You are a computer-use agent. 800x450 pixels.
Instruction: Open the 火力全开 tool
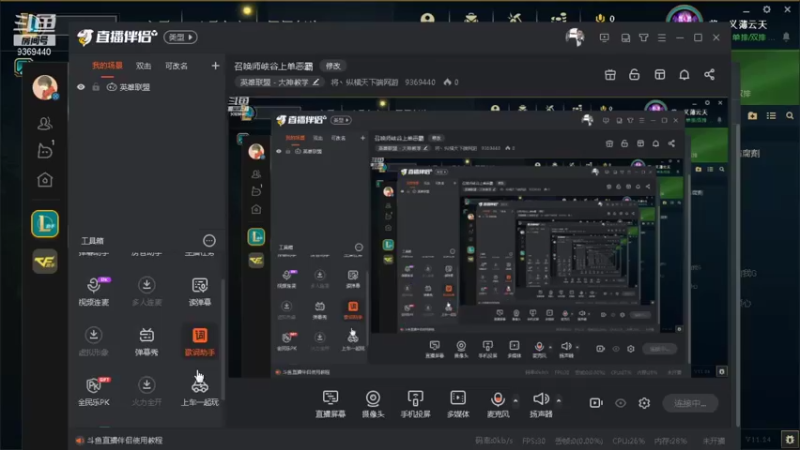point(146,391)
